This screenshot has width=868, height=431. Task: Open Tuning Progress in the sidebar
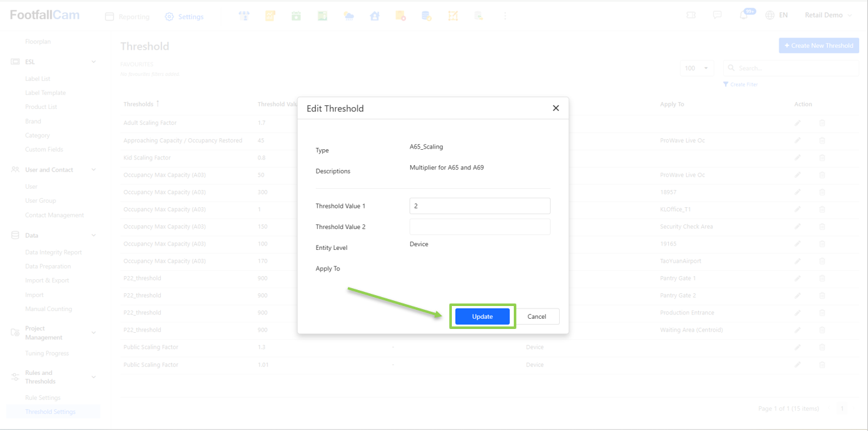click(x=47, y=353)
